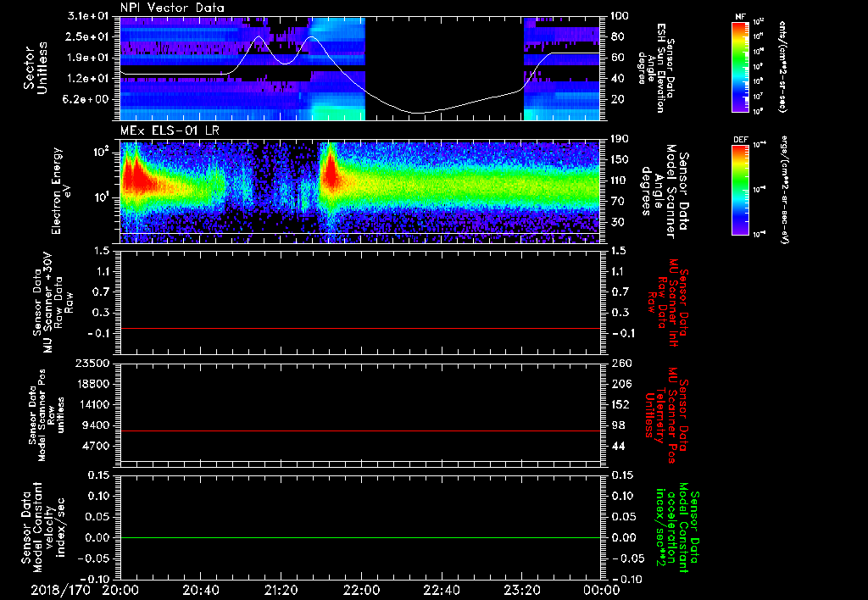Viewport: 868px width, 600px height.
Task: Click the red "MU Scanner Inh Raw Data" title
Action: tap(670, 303)
